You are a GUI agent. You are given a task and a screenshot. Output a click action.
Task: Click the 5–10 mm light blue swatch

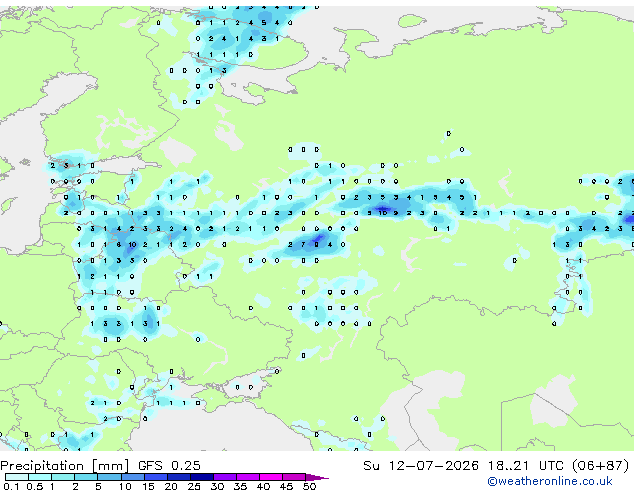(x=110, y=477)
